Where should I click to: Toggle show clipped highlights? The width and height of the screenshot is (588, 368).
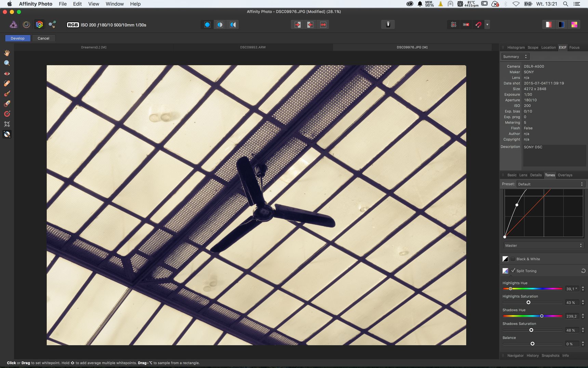tap(549, 25)
